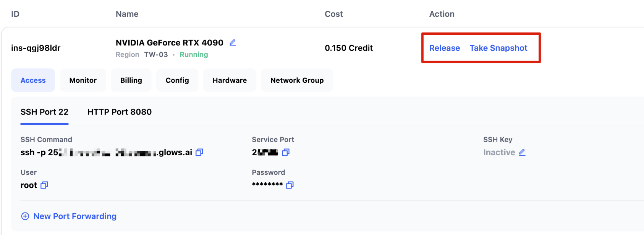
Task: Copy the instance password
Action: click(x=290, y=185)
